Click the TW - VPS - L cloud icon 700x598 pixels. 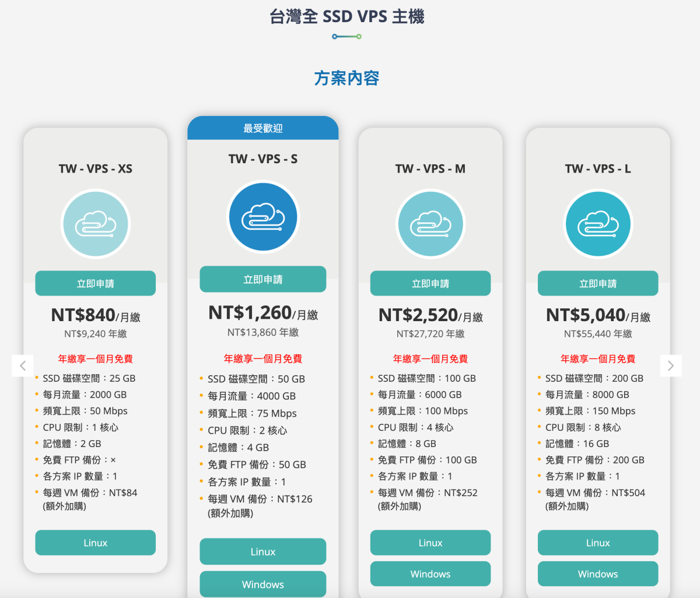[598, 224]
